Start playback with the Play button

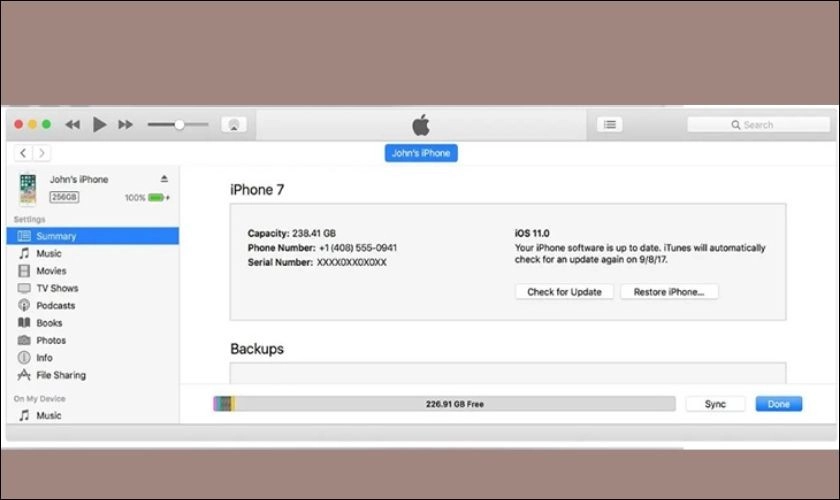(99, 124)
